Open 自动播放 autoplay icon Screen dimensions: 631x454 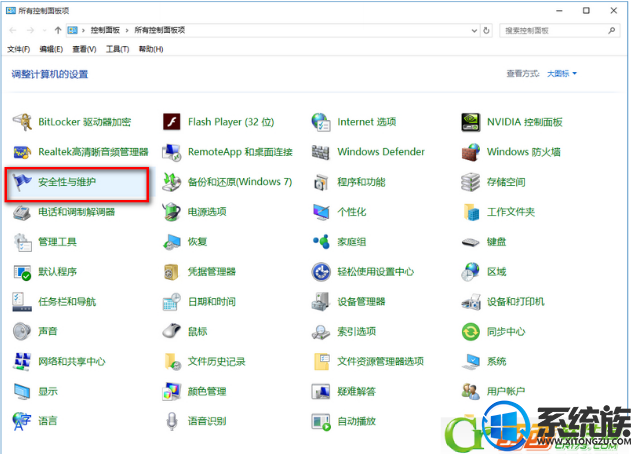(321, 421)
